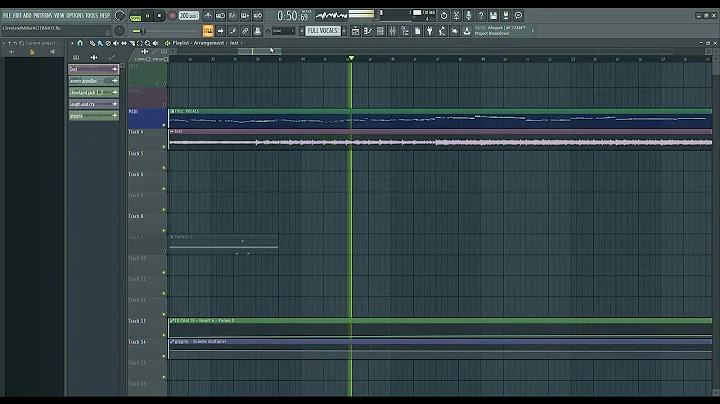
Task: Open the tempo tapper icon
Action: (442, 31)
